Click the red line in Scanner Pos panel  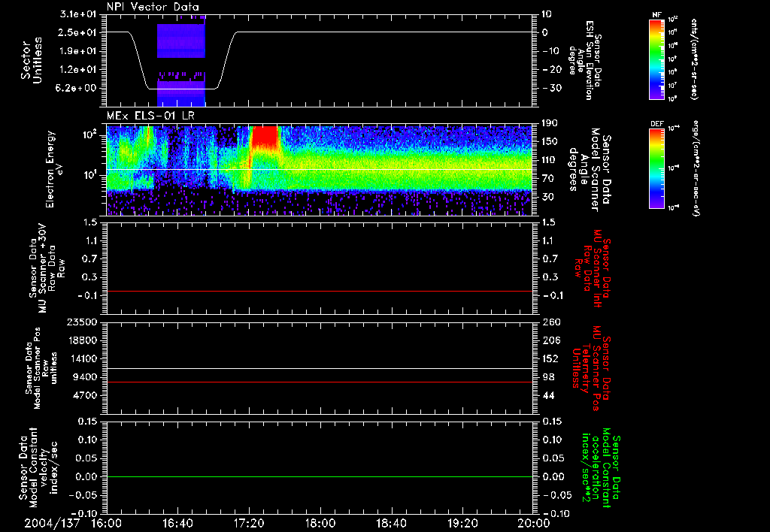click(320, 382)
